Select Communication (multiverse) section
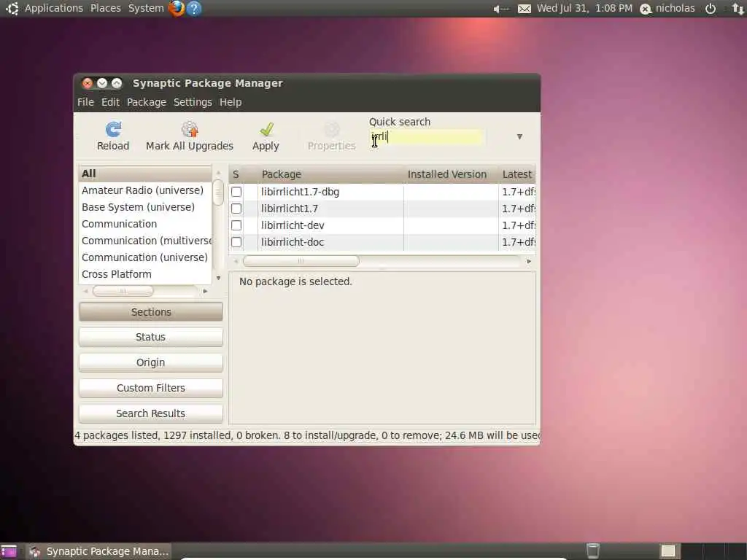Screen dimensions: 747x560 coord(145,241)
